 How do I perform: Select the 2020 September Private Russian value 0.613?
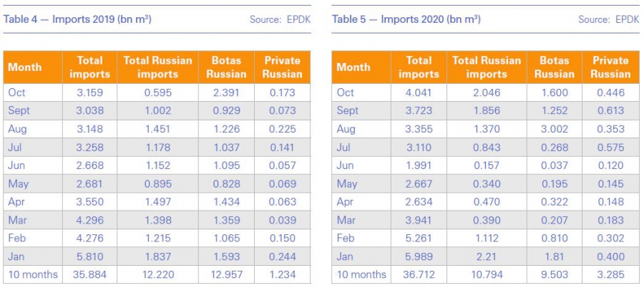610,111
